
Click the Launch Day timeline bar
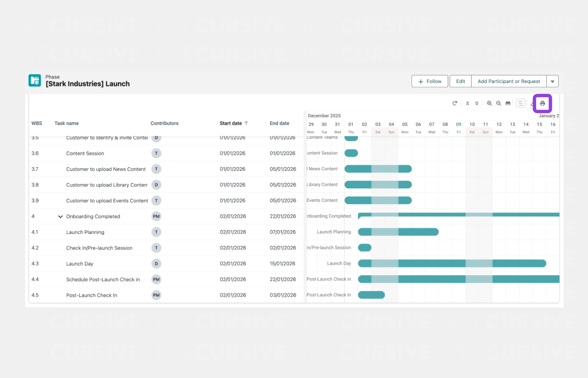(451, 263)
